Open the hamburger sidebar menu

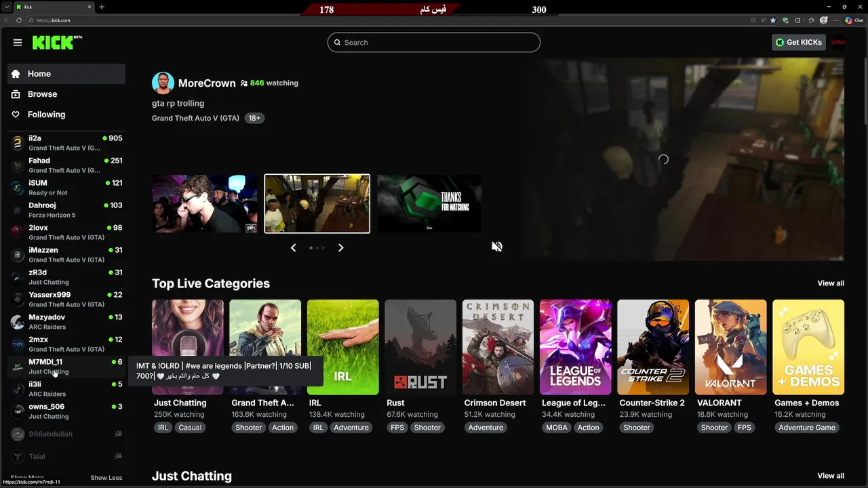pos(18,42)
